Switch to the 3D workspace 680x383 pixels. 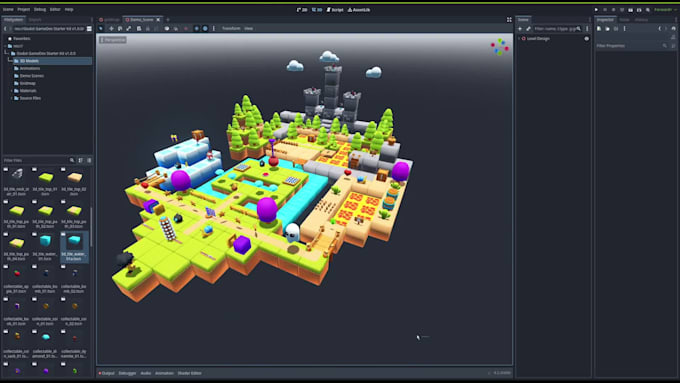[x=317, y=10]
